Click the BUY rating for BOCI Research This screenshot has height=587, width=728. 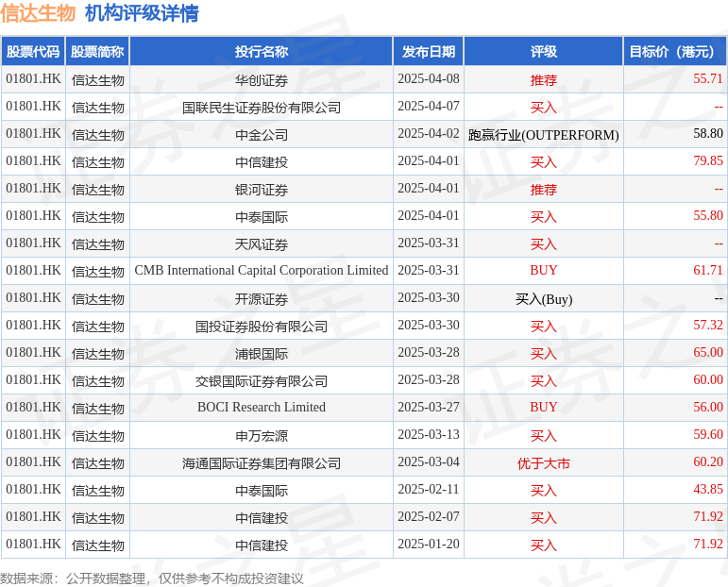click(x=544, y=408)
